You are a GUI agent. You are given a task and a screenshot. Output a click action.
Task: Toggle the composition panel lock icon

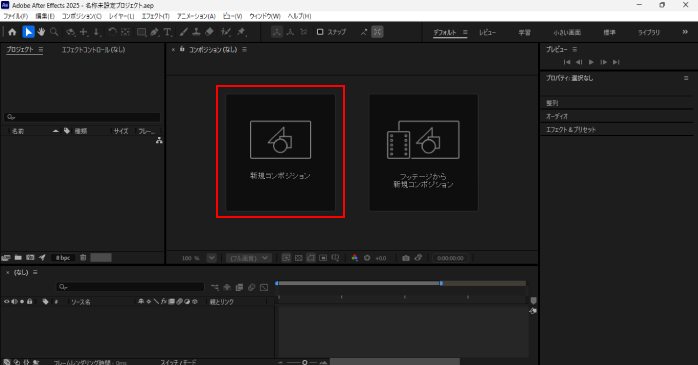point(182,49)
